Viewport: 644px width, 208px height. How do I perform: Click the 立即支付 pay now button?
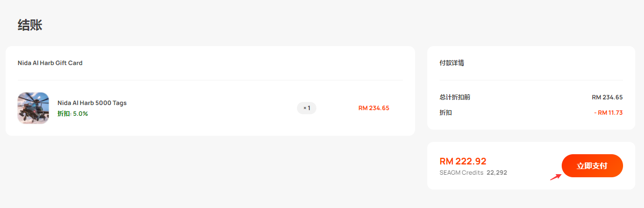592,165
